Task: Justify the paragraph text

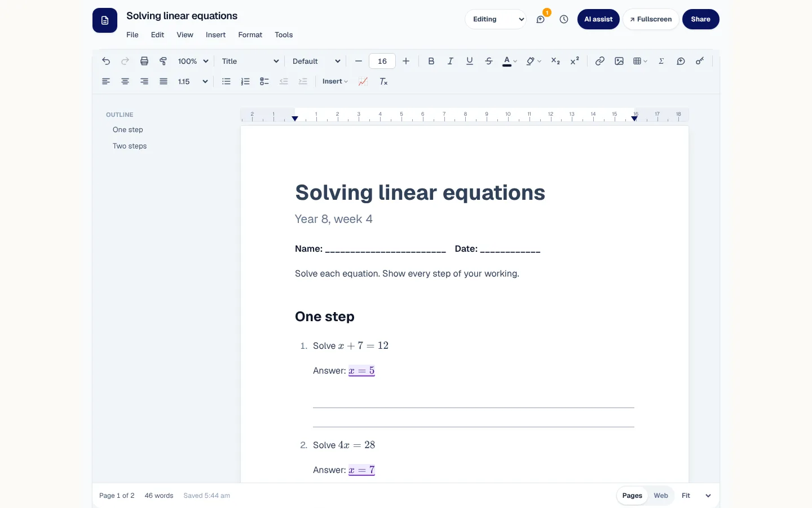Action: [164, 81]
